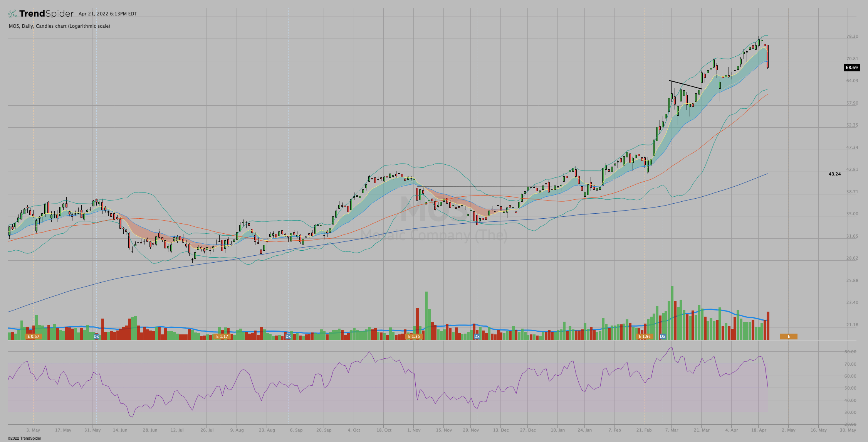Click the E 1.17 earnings marker
The width and height of the screenshot is (868, 442).
pyautogui.click(x=222, y=336)
